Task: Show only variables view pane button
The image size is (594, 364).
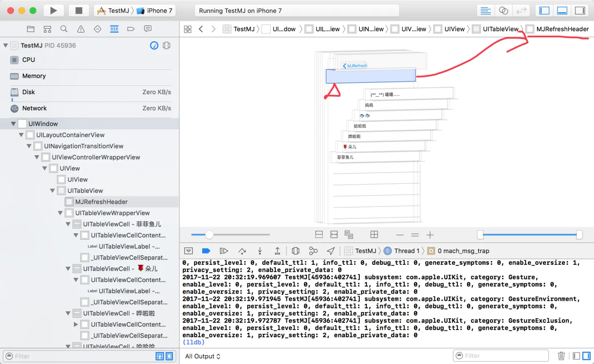Action: click(x=576, y=356)
